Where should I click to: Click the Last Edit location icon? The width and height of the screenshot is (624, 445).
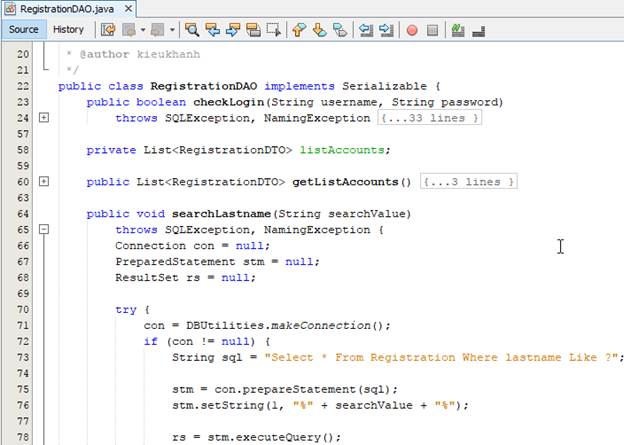(x=108, y=30)
